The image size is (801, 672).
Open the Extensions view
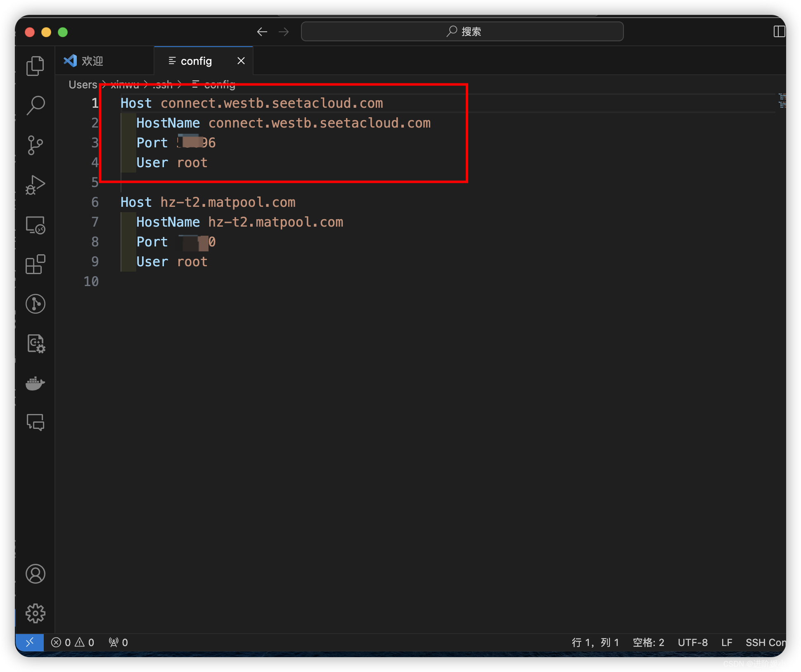coord(35,264)
